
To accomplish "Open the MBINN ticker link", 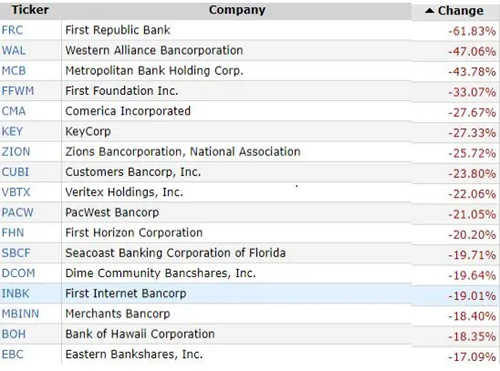I will [20, 314].
